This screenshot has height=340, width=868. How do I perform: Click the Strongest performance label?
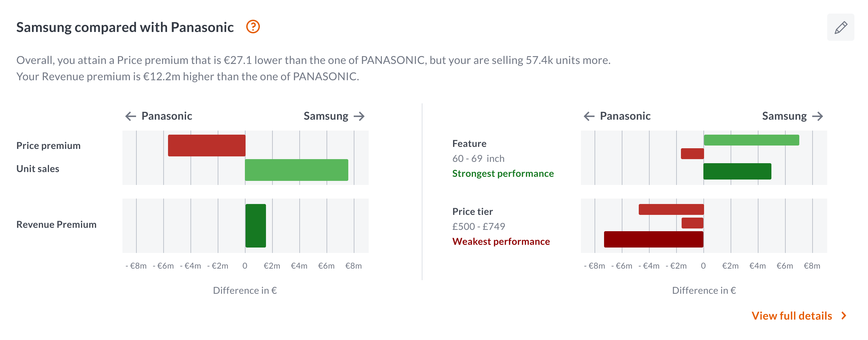coord(503,173)
